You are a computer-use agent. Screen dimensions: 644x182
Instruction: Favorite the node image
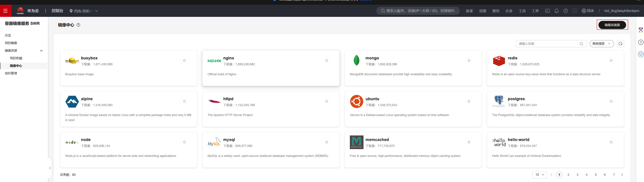(184, 142)
